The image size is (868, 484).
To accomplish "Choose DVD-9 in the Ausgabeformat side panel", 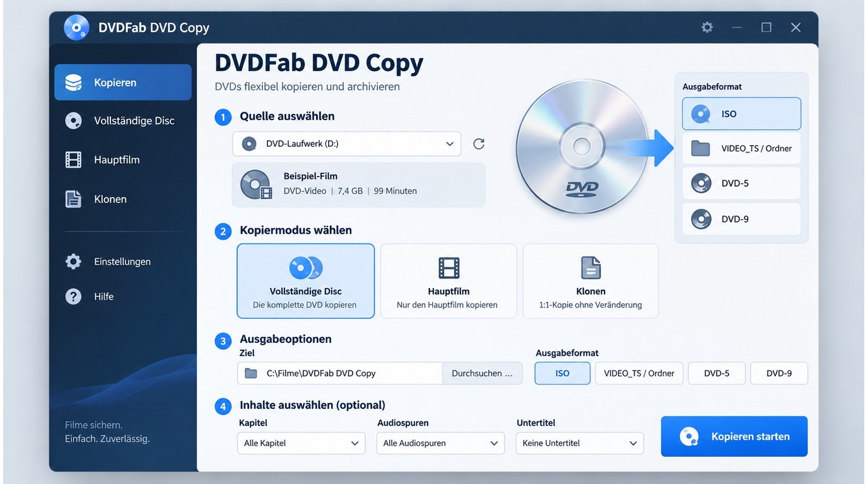I will pyautogui.click(x=741, y=219).
